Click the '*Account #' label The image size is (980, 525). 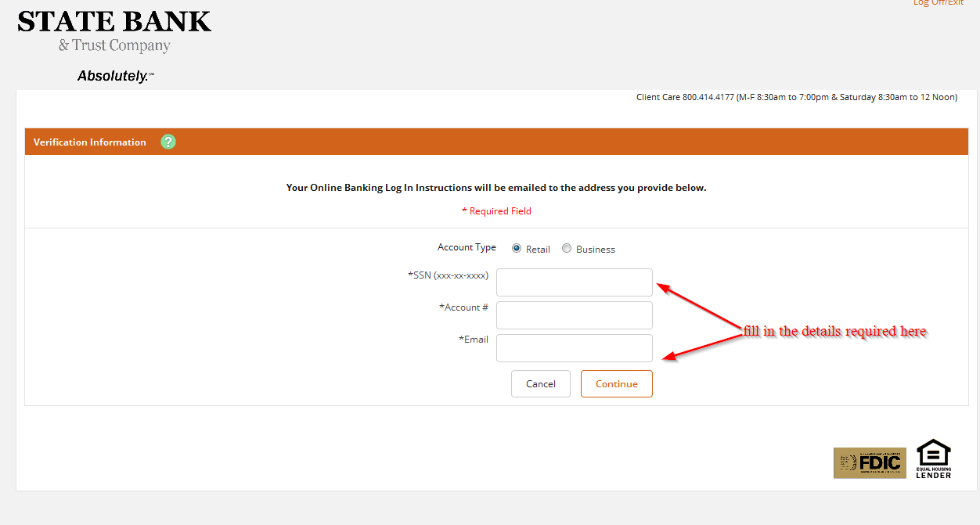pyautogui.click(x=463, y=307)
